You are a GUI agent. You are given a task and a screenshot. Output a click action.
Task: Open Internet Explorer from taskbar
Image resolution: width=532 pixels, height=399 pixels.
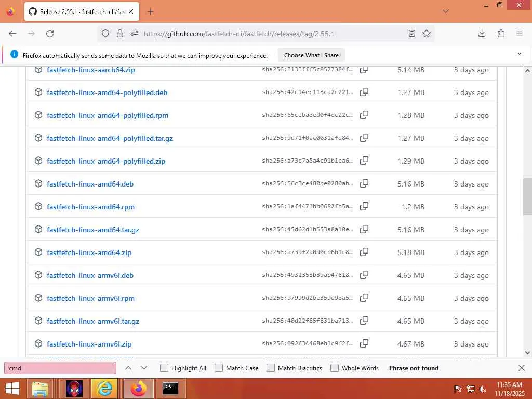(105, 389)
